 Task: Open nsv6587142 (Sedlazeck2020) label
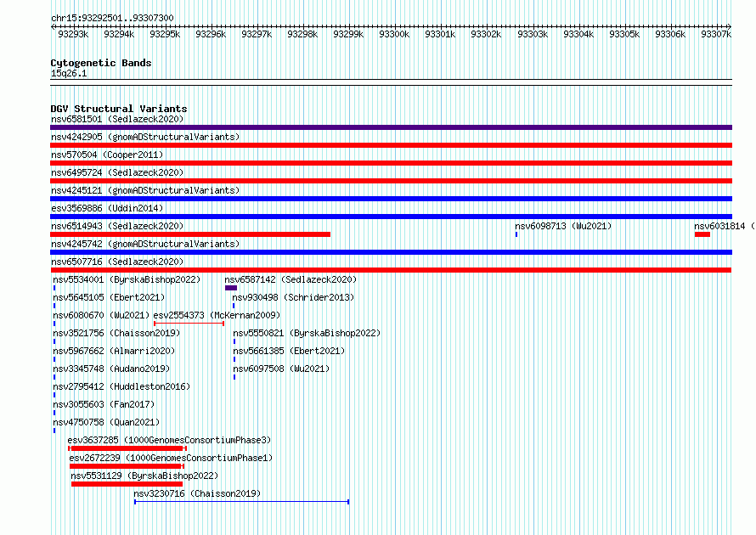291,279
